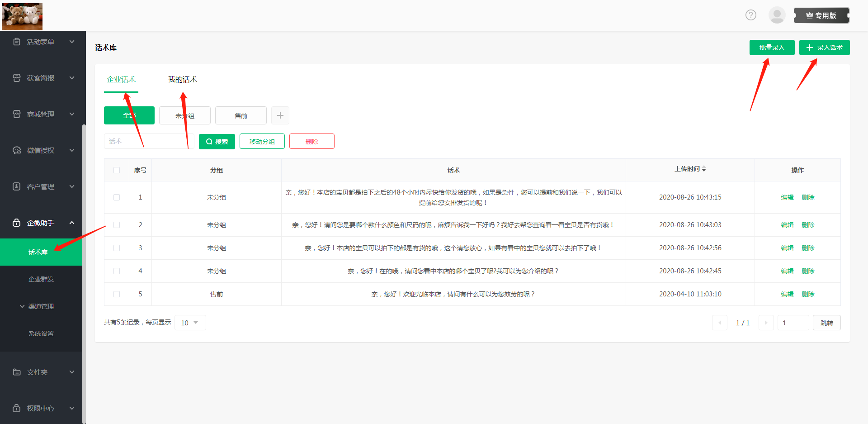
Task: Click the 跳转 button
Action: point(827,323)
